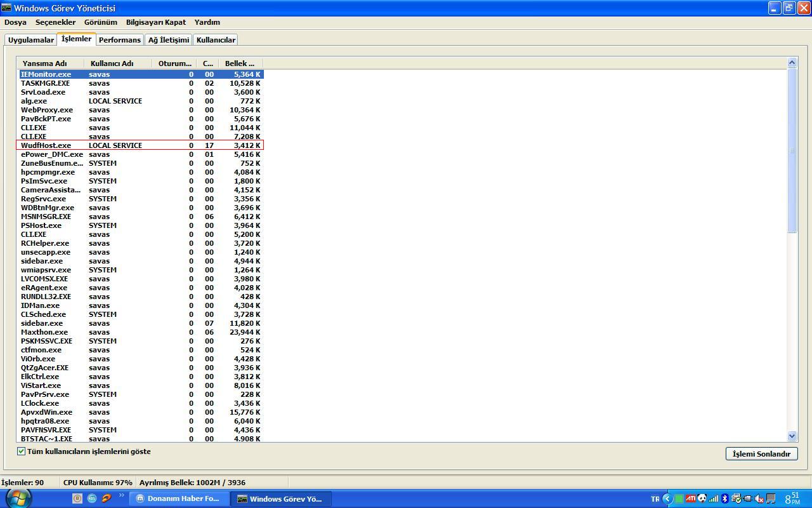Open the Seçenekler menu
The height and width of the screenshot is (508, 812).
point(55,22)
